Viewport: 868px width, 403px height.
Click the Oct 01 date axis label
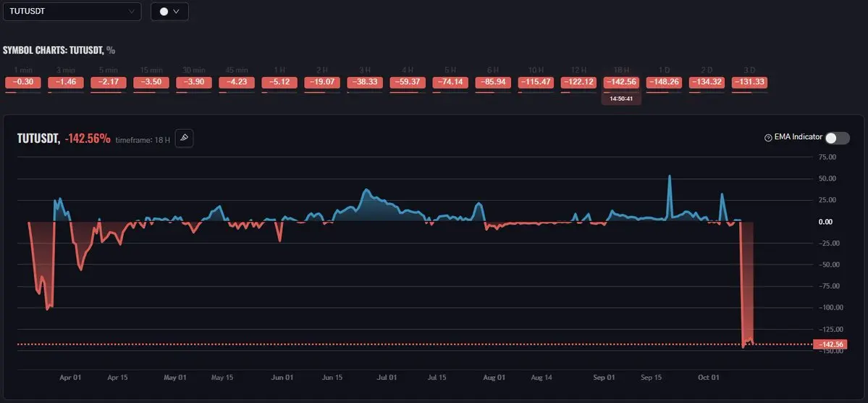click(x=708, y=378)
